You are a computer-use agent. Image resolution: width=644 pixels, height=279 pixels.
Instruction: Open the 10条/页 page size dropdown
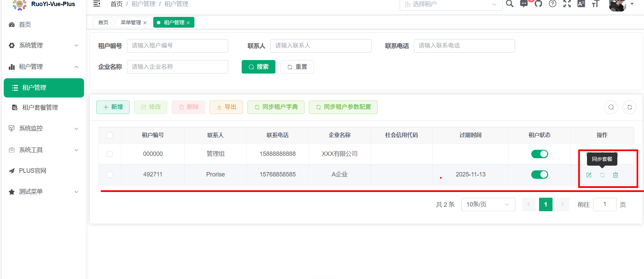488,204
